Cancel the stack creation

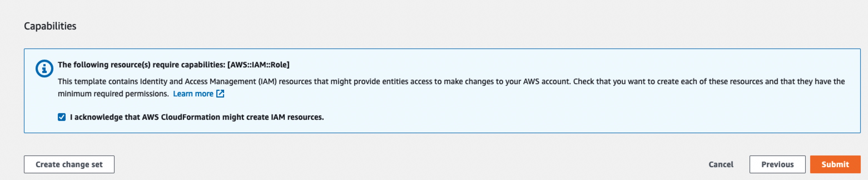(721, 164)
